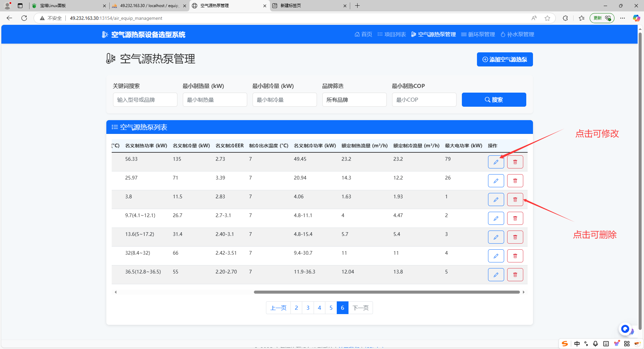Edit the heat pump row with 56.33 kW

coord(496,162)
